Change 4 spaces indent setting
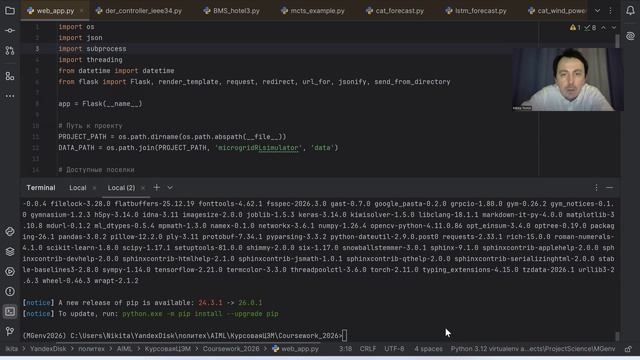The height and width of the screenshot is (360, 640). [428, 349]
